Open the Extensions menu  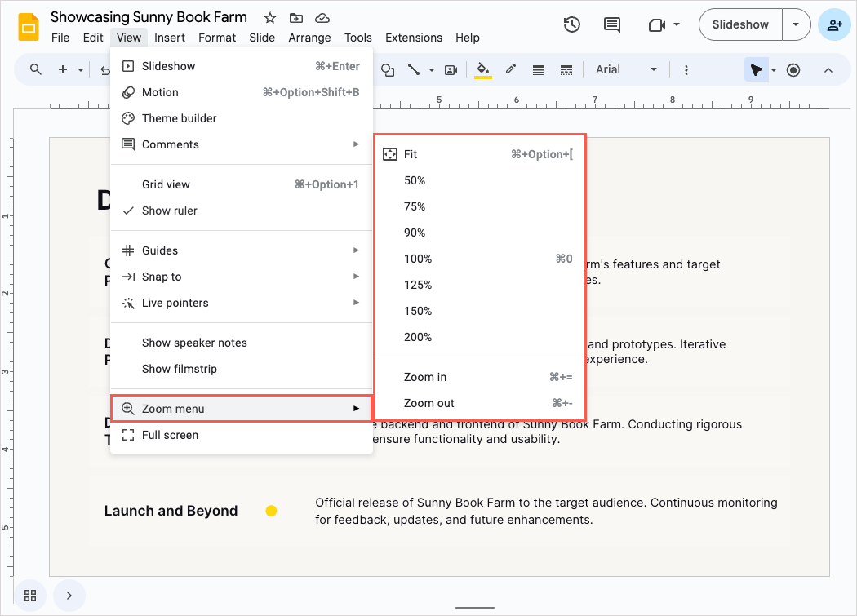pos(414,38)
